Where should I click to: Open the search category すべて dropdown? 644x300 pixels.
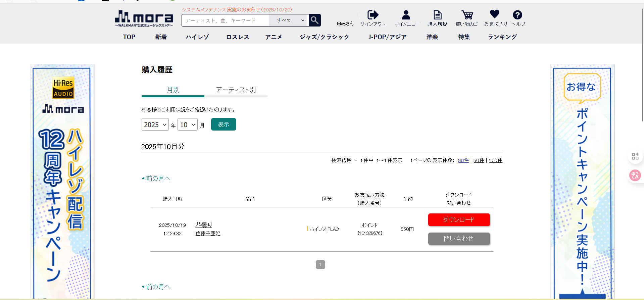coord(289,20)
